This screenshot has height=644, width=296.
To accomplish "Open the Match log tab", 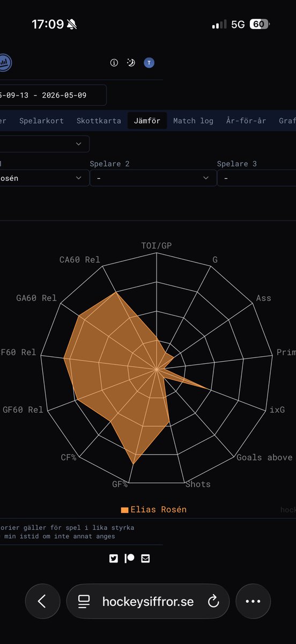I will 193,121.
